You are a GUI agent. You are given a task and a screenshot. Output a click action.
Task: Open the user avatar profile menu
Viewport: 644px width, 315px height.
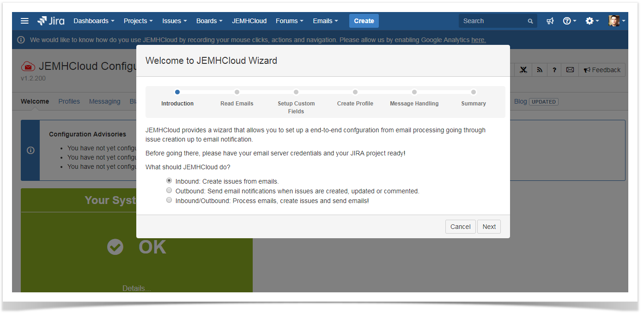point(617,21)
